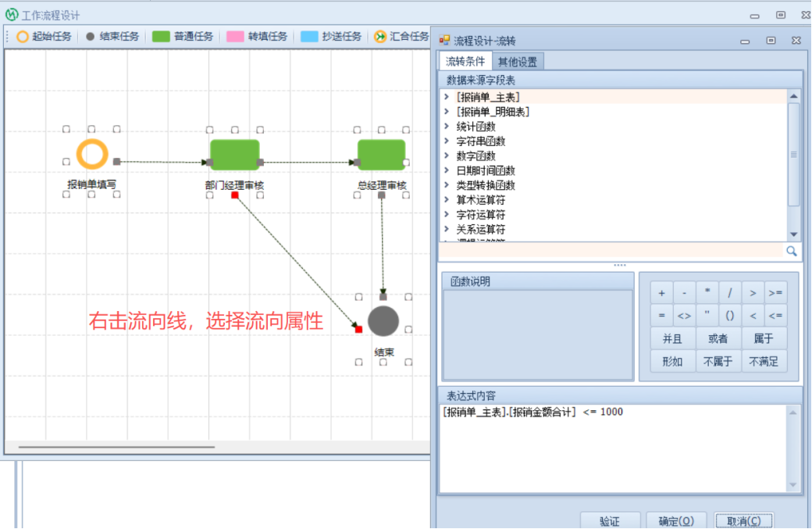Viewport: 812px width, 529px height.
Task: Click the 验证 validate button
Action: pyautogui.click(x=609, y=520)
